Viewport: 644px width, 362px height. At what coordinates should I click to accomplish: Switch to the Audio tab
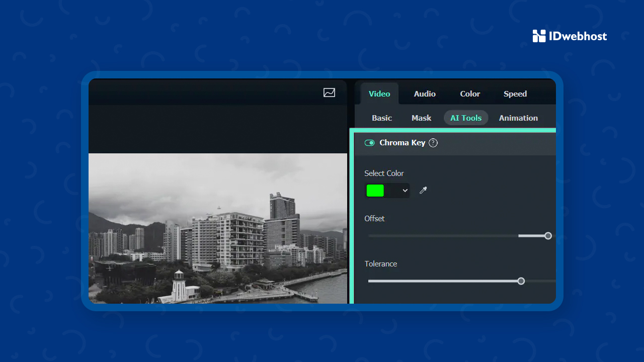coord(425,94)
